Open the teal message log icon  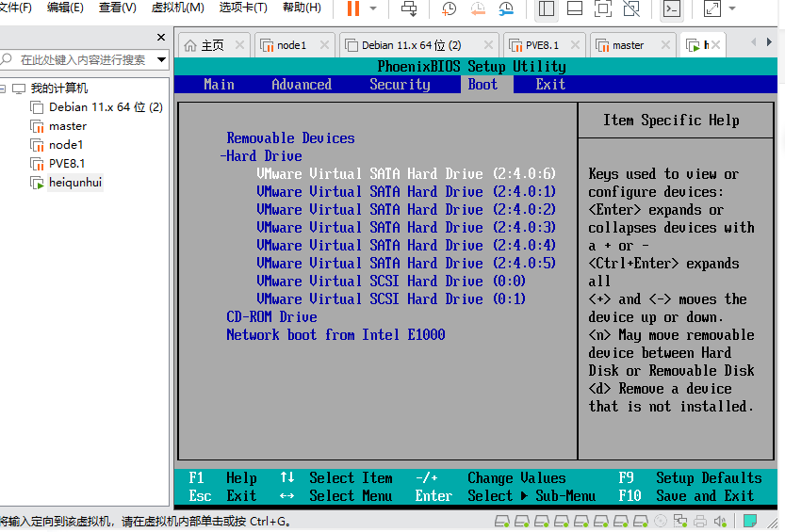click(x=750, y=521)
